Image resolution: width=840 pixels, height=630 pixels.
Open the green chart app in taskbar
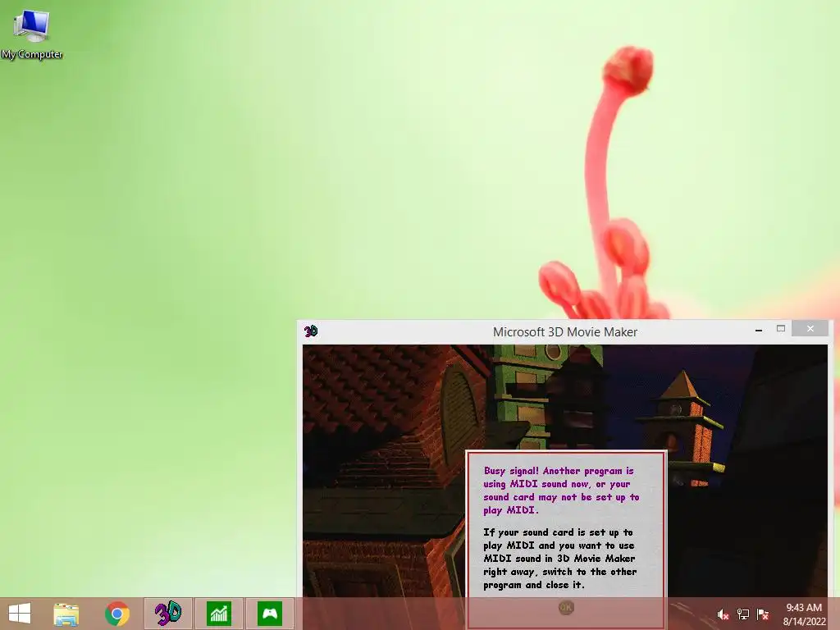click(218, 614)
